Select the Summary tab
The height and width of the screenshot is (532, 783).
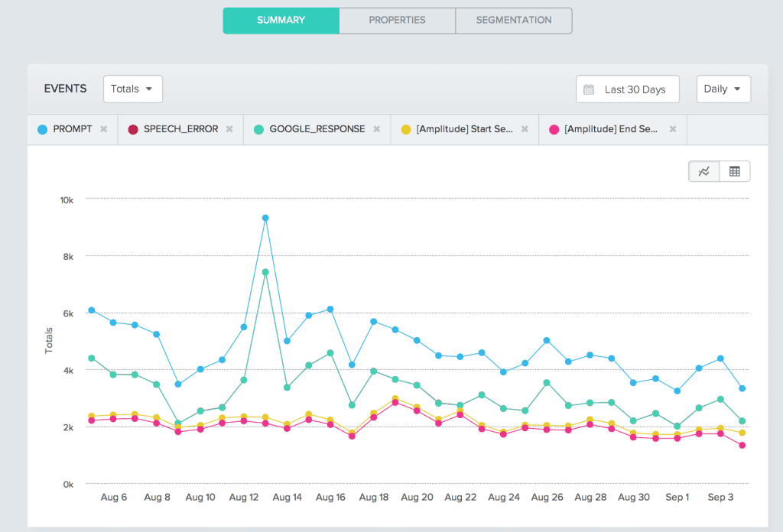coord(281,20)
